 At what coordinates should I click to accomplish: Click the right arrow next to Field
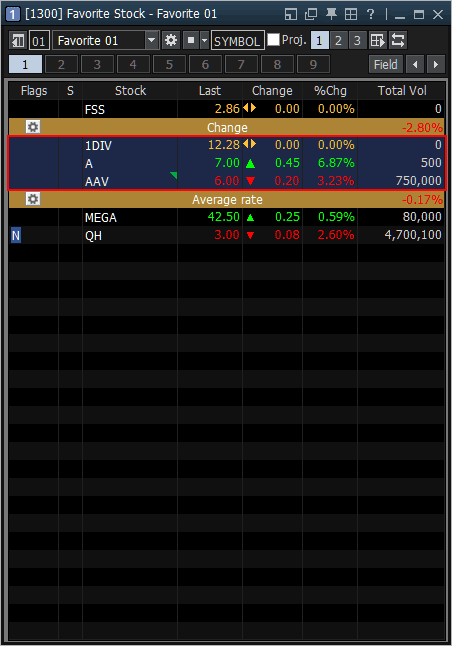pyautogui.click(x=436, y=64)
